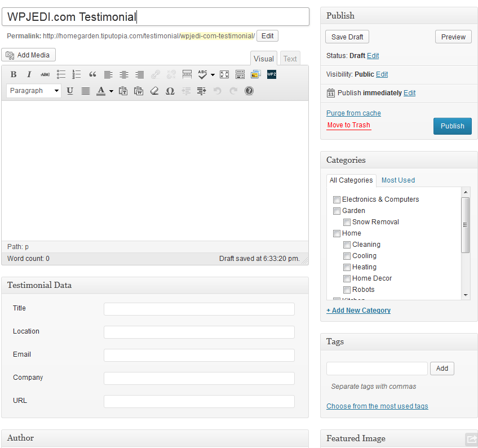Insert an unordered bullet list

point(61,74)
